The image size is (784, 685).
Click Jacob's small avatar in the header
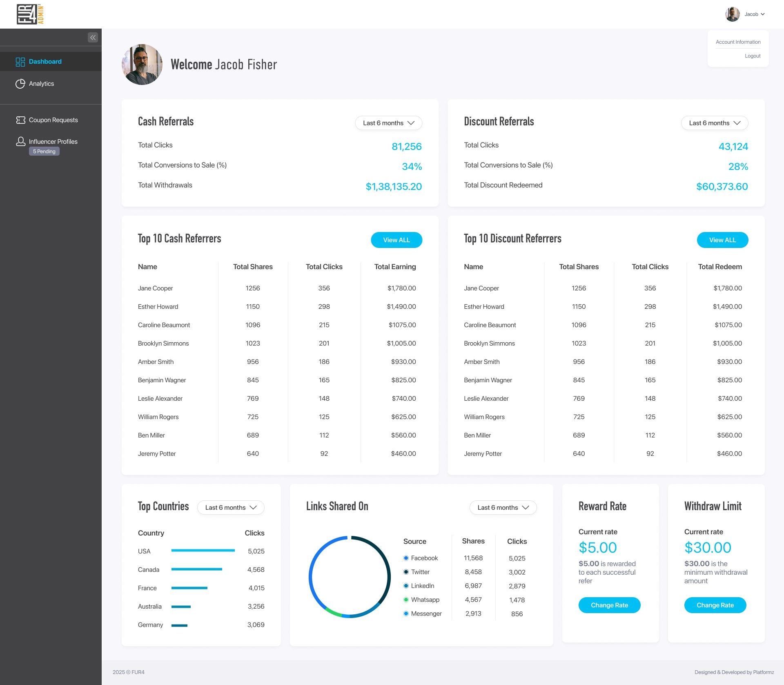732,14
